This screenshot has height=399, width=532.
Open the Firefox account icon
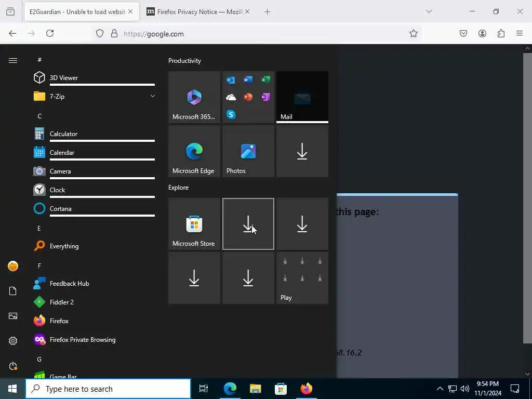[x=482, y=33]
